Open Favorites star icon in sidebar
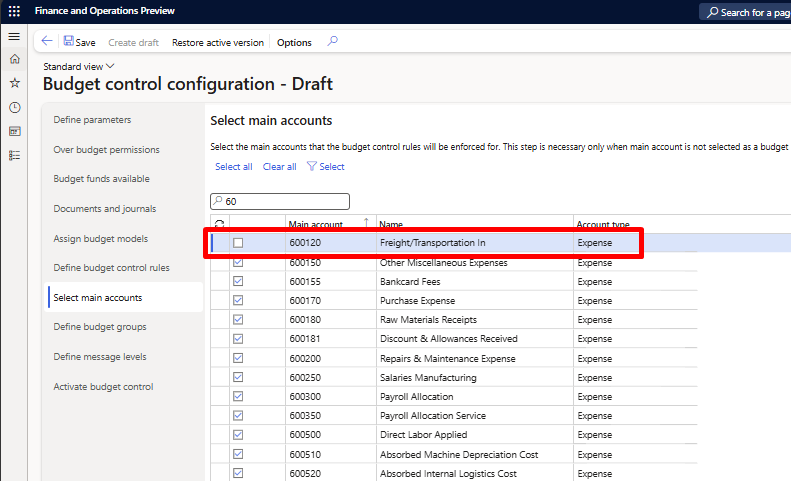The height and width of the screenshot is (481, 791). pos(14,83)
